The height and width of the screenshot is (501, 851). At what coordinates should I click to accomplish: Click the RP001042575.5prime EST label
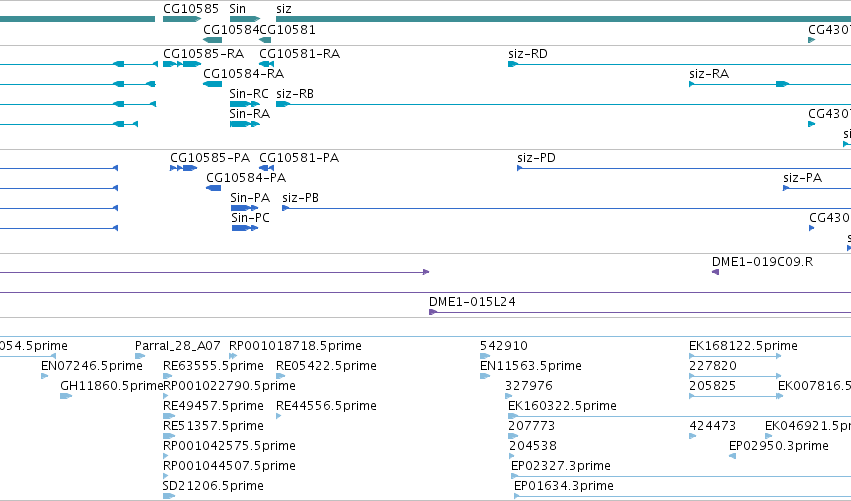tap(230, 446)
